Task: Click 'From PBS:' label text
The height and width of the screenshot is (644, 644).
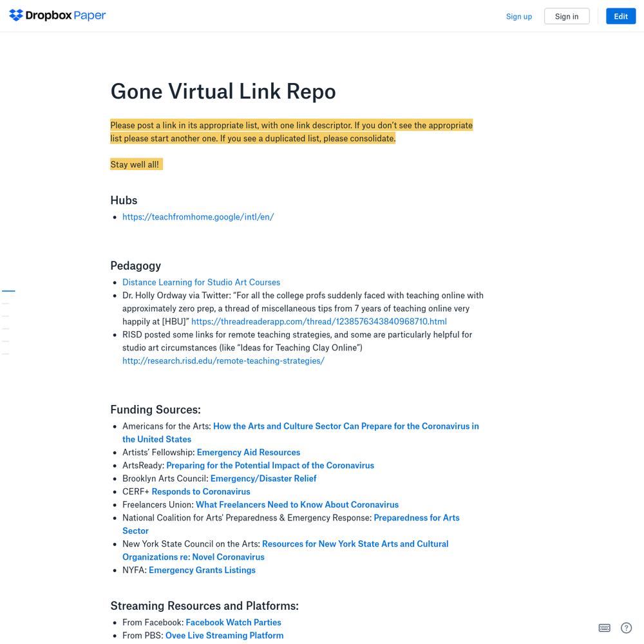Action: point(143,636)
